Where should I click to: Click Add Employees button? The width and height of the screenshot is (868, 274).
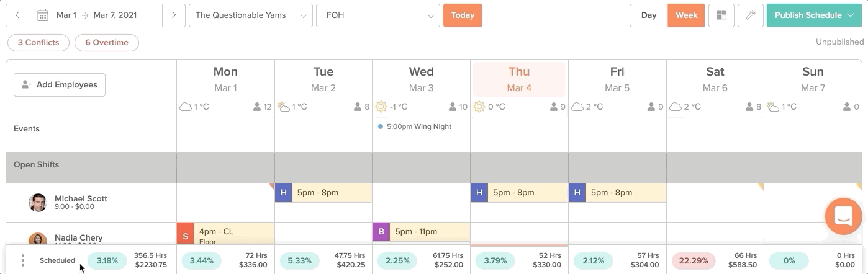coord(60,85)
